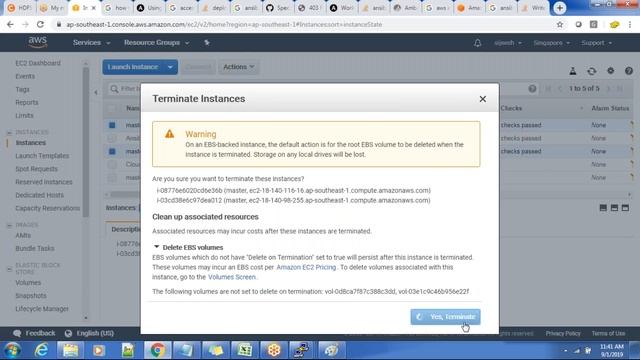Toggle the select-all instances checkbox
This screenshot has width=640, height=360.
coord(112,108)
